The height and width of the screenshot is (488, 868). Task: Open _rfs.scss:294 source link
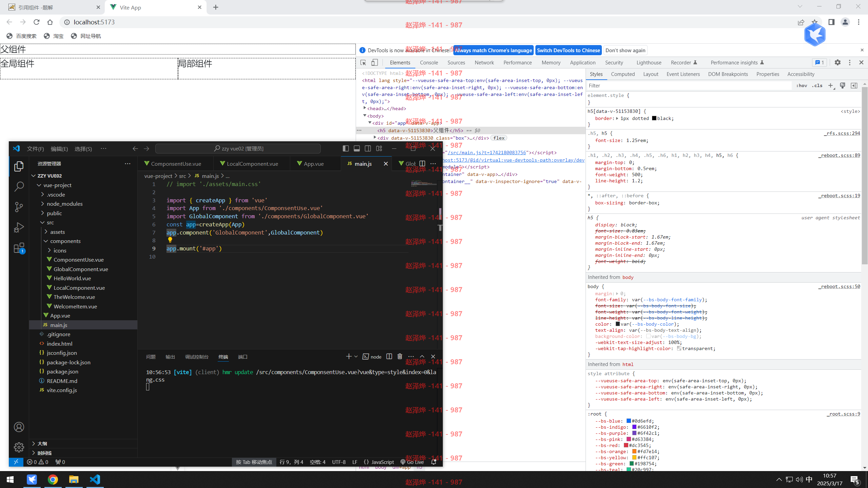[842, 133]
